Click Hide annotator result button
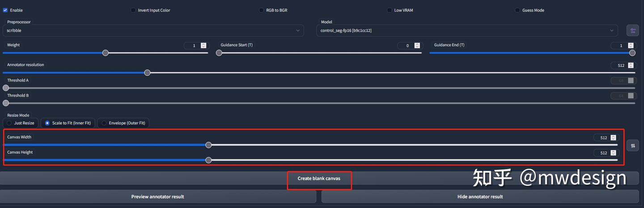This screenshot has height=208, width=644. click(x=480, y=196)
